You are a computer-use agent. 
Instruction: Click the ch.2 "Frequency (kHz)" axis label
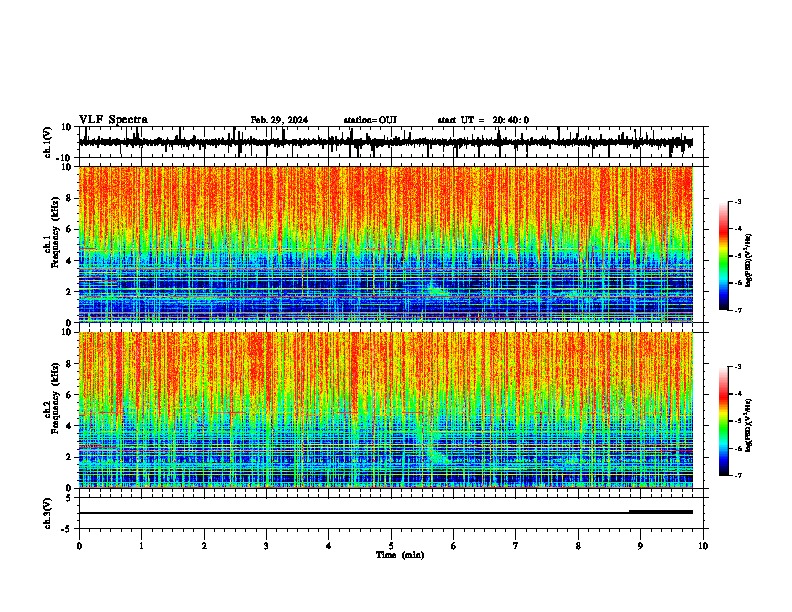(55, 398)
